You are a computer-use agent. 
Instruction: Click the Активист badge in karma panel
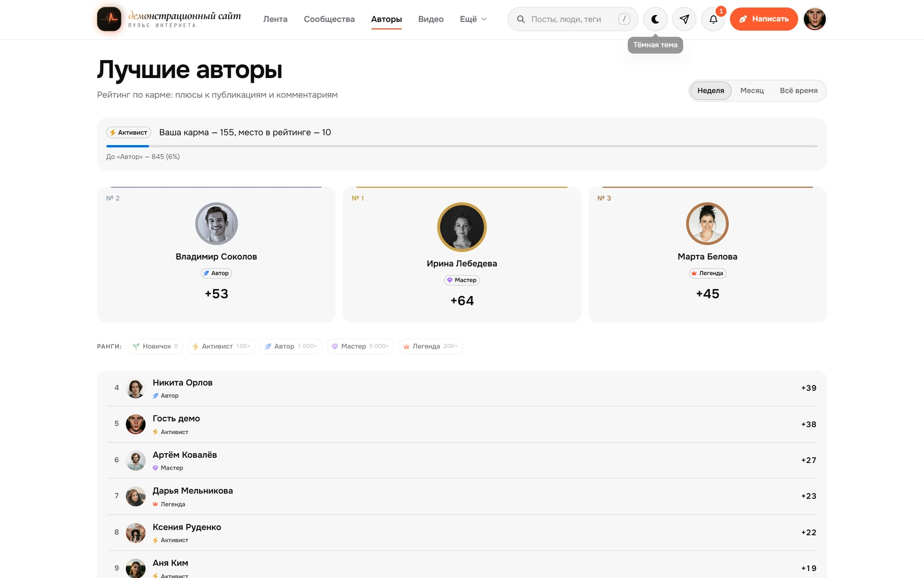click(x=129, y=132)
